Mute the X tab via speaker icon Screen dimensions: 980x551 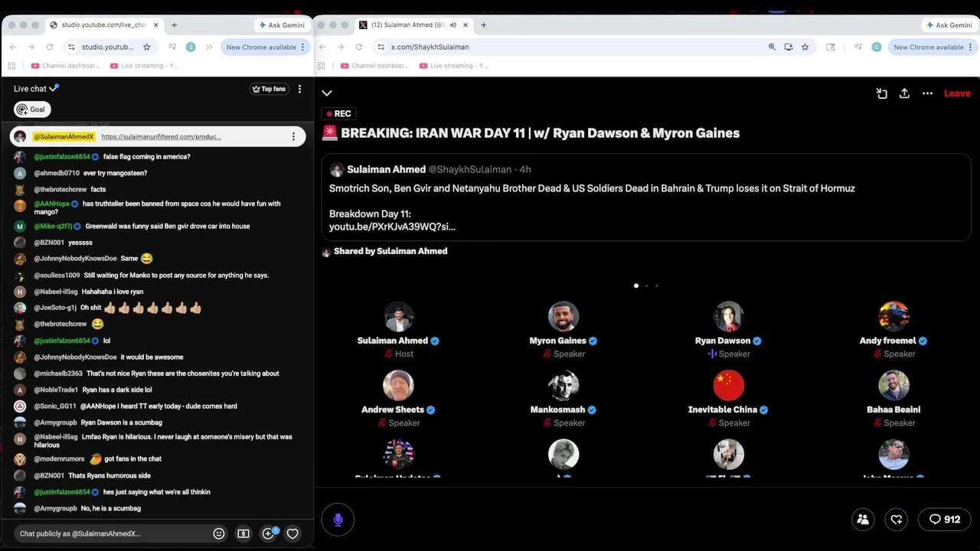[x=452, y=25]
